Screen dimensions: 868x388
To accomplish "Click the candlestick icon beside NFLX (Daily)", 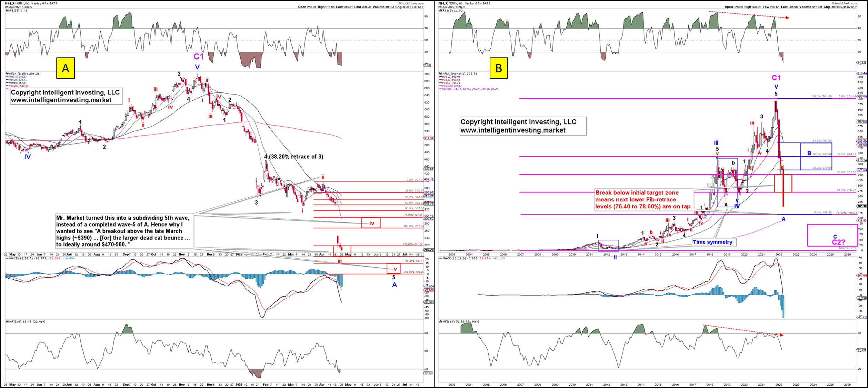I will click(7, 73).
